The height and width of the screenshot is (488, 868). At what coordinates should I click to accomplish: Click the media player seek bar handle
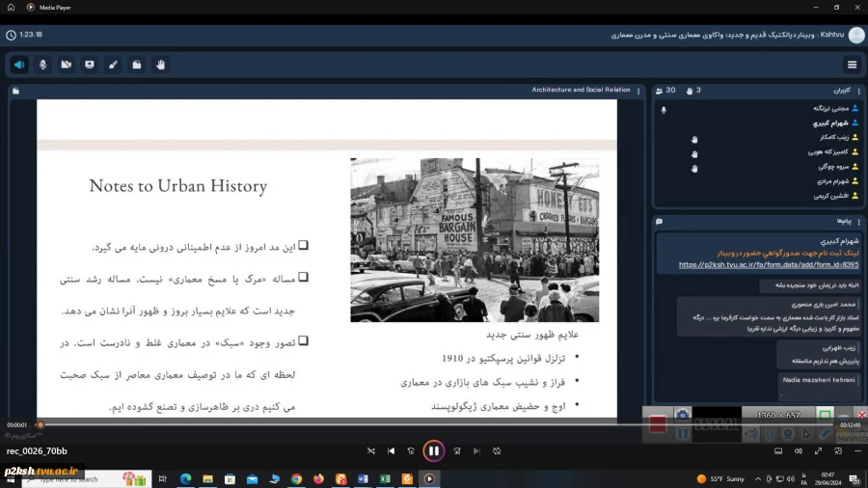(x=40, y=425)
